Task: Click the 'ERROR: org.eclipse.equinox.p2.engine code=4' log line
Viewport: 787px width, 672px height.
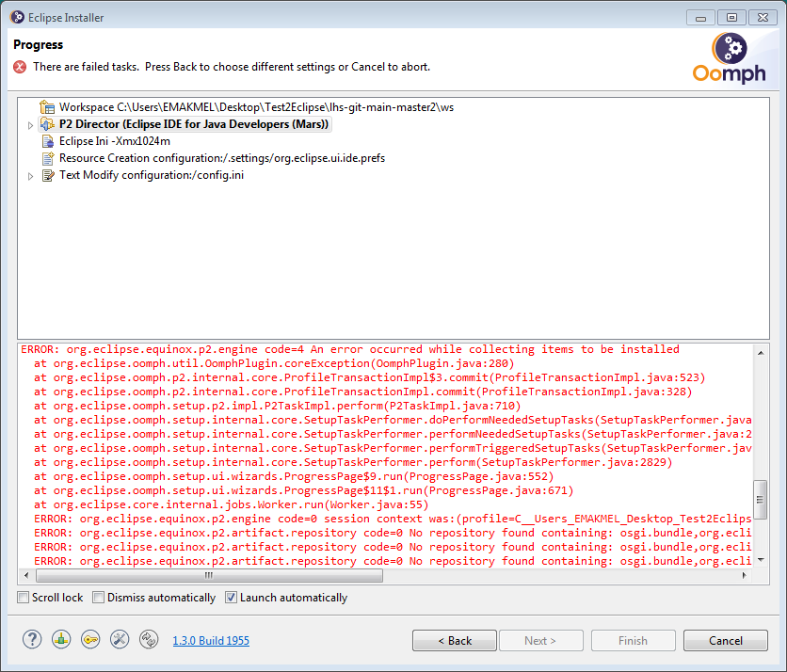Action: [350, 349]
